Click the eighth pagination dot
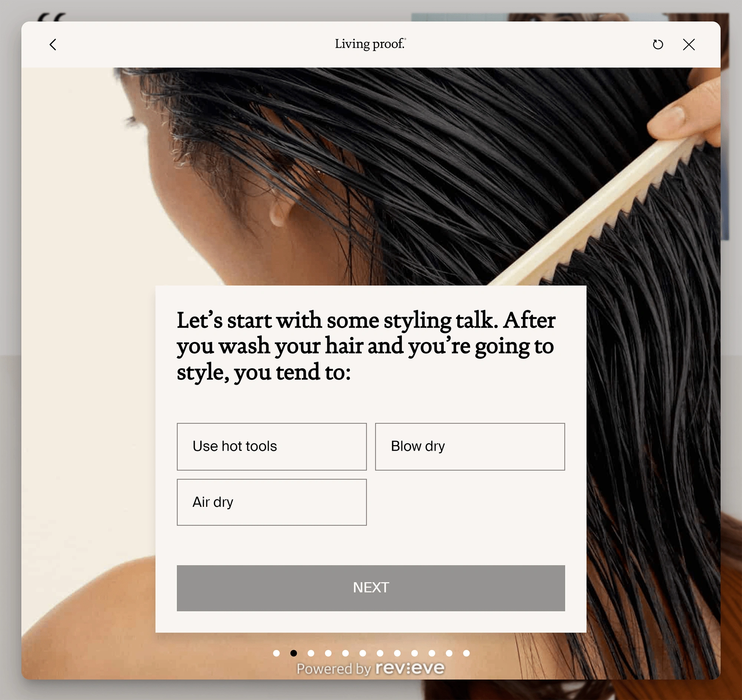The image size is (742, 700). click(x=397, y=652)
